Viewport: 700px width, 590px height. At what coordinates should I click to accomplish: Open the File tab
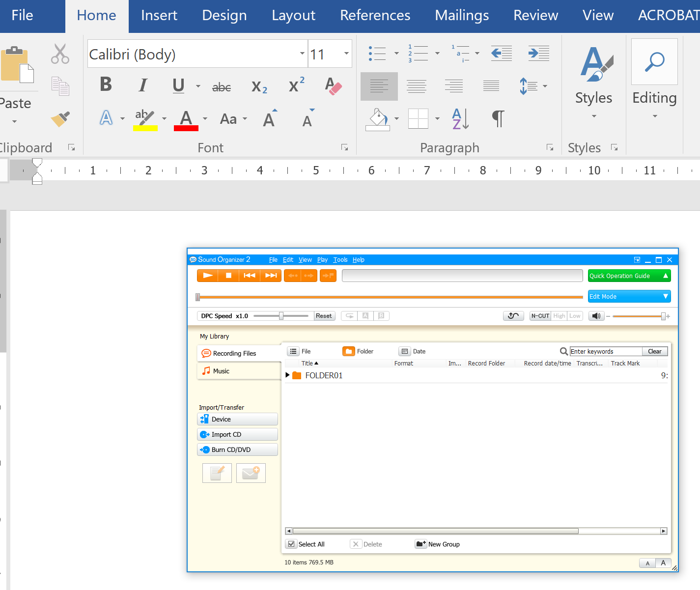[23, 15]
